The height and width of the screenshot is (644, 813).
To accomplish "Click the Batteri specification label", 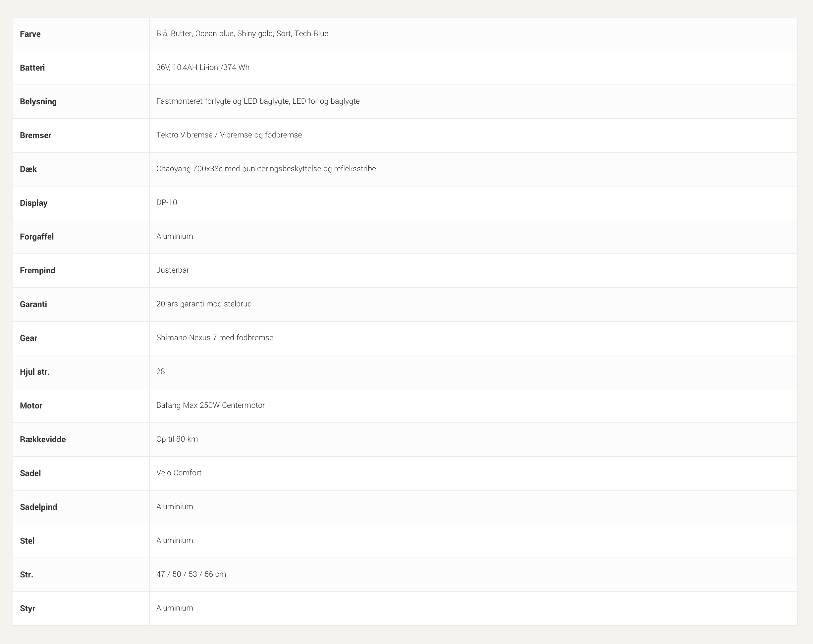I will 32,68.
